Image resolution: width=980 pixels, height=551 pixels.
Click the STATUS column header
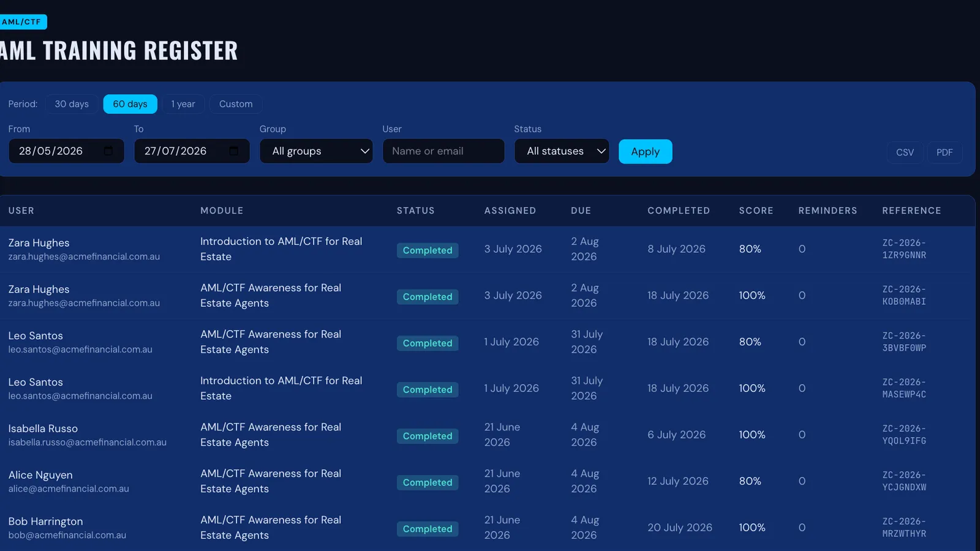[x=415, y=211]
